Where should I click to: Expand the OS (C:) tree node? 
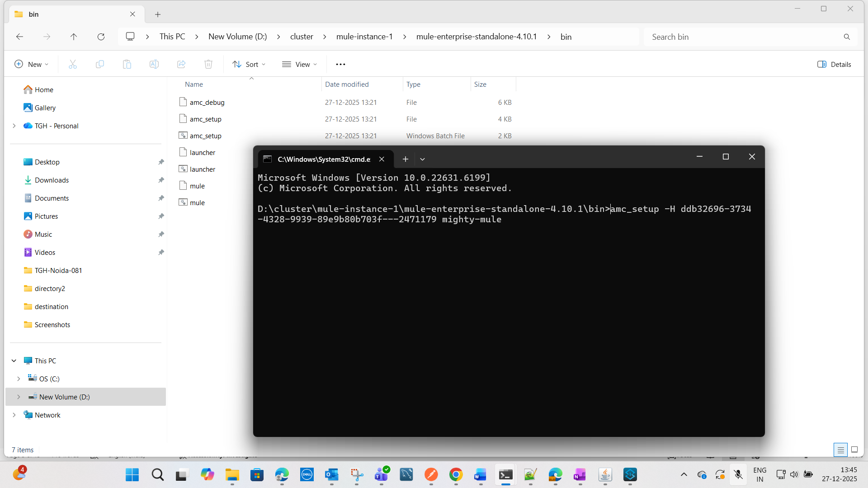point(19,379)
